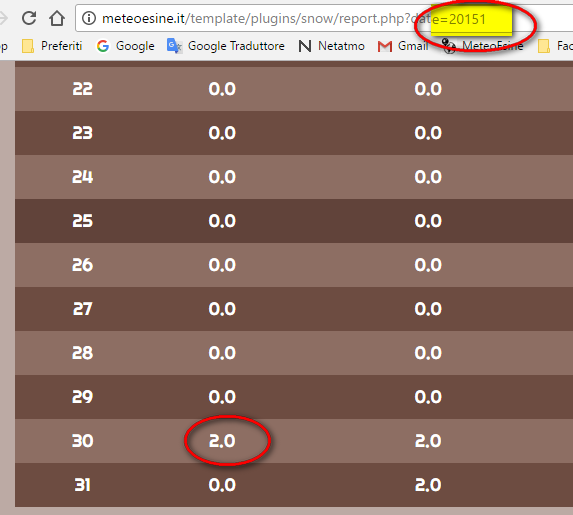Select day 27 cell in table
This screenshot has height=515, width=573.
[83, 309]
